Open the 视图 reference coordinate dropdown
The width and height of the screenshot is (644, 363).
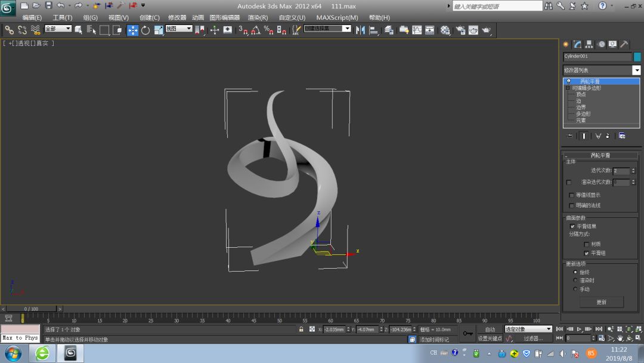[x=179, y=29]
